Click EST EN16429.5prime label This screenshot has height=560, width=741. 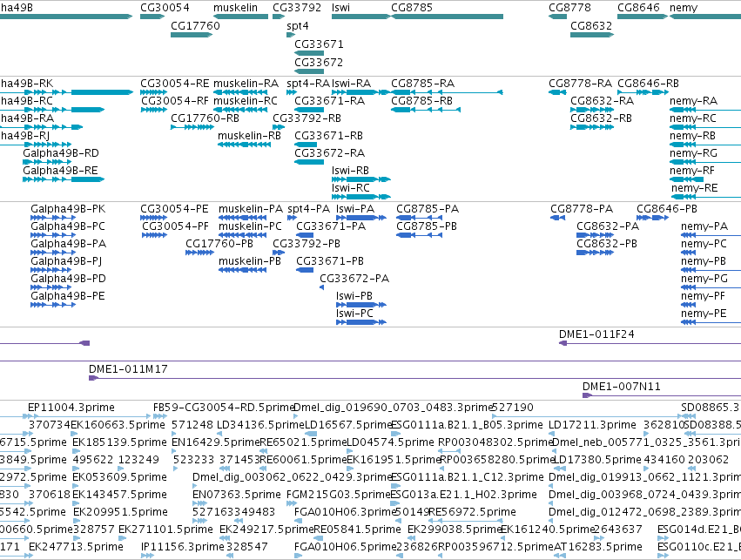pyautogui.click(x=215, y=442)
